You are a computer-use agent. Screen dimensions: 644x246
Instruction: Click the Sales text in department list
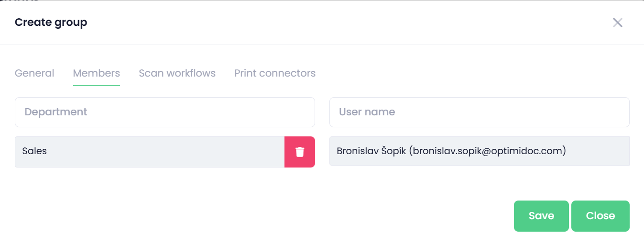pyautogui.click(x=34, y=151)
